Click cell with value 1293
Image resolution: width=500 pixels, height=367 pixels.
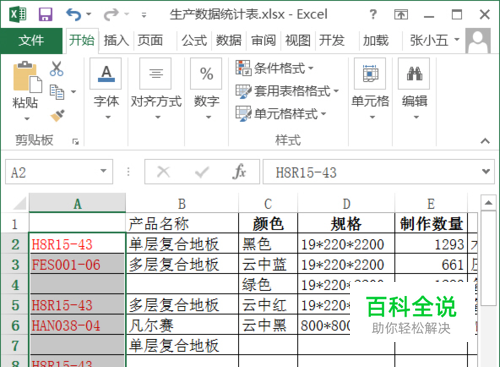431,244
